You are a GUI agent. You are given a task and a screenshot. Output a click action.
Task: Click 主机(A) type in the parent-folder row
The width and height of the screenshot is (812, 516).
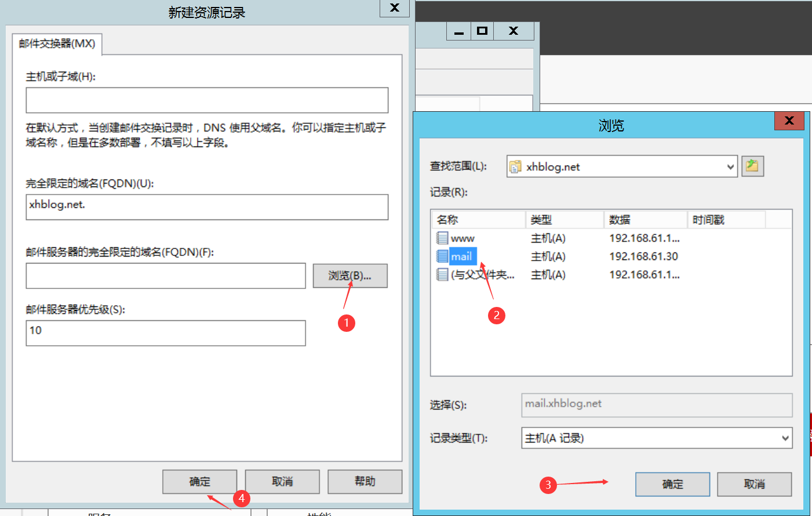(548, 275)
